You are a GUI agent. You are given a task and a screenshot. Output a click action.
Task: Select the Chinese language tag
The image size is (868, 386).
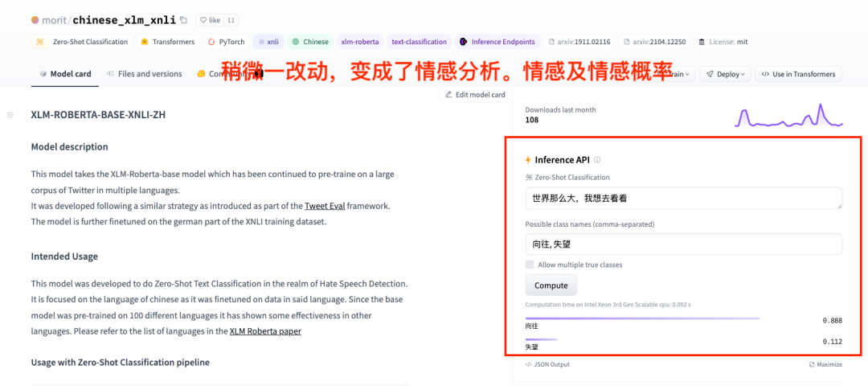point(310,42)
